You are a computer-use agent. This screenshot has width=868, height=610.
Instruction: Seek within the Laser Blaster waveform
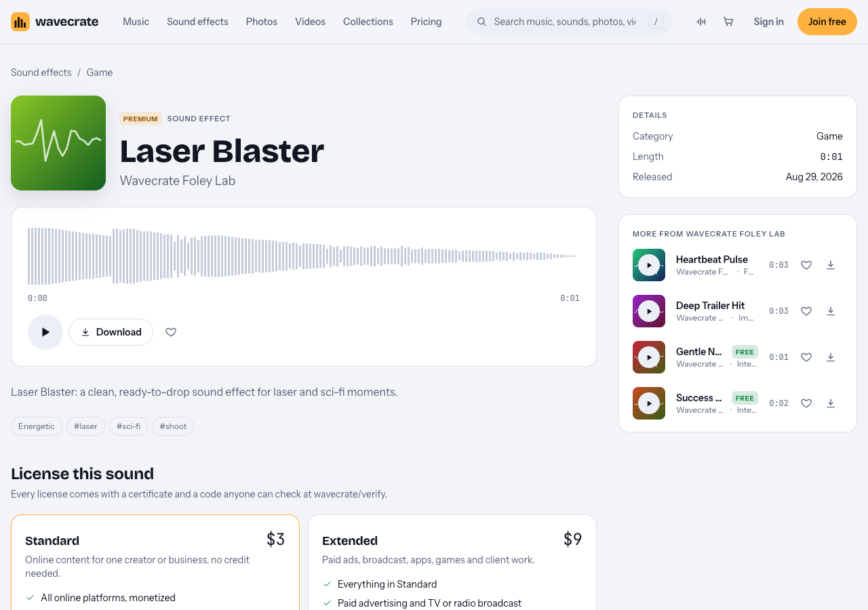[303, 256]
